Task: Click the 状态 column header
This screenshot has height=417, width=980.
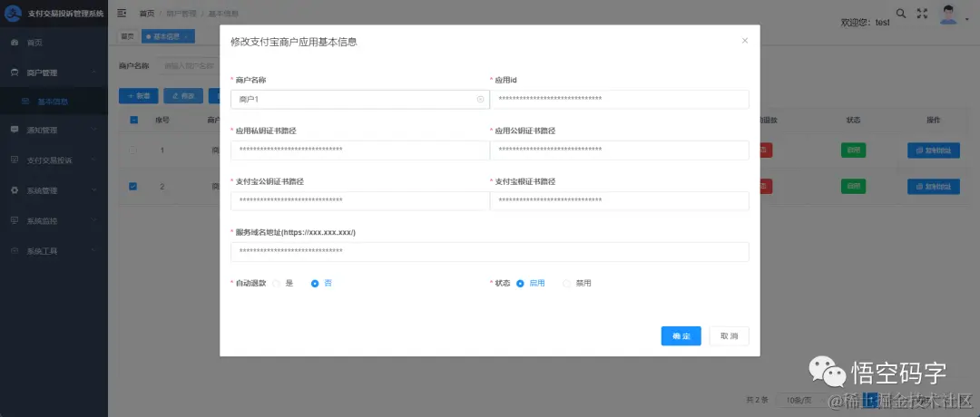Action: [853, 120]
